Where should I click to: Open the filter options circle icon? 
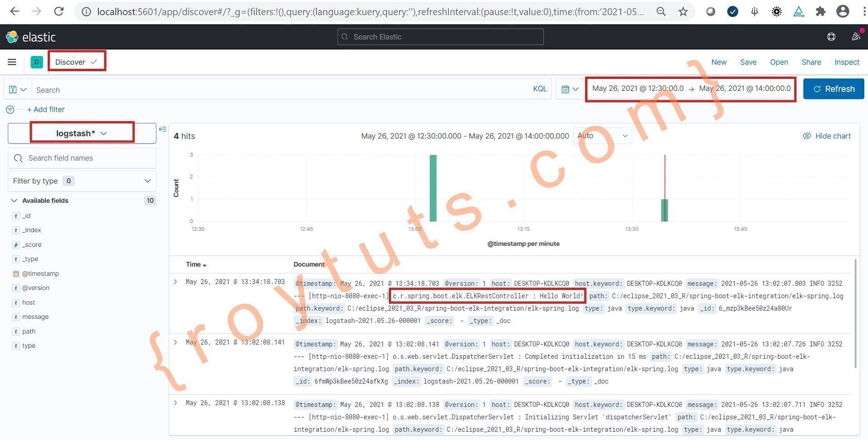tap(10, 110)
